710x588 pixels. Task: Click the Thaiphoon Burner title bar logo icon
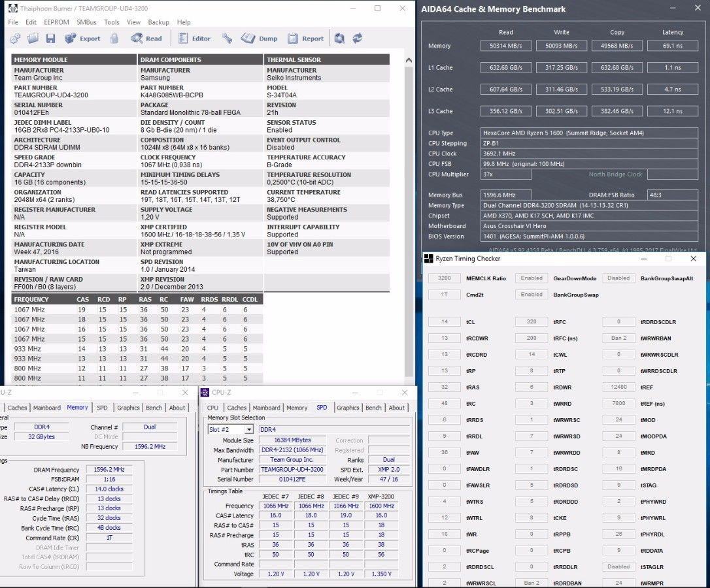12,8
